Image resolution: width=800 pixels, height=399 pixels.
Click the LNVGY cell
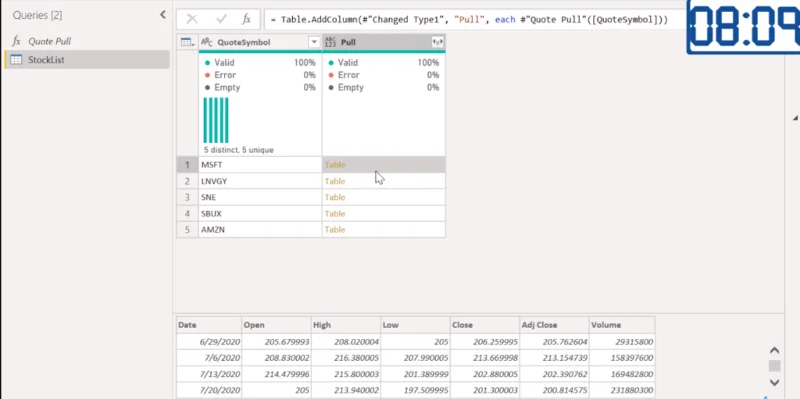[x=260, y=181]
